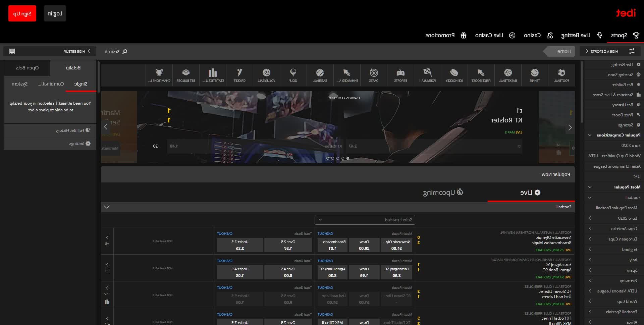
Task: Select System tab in betslip
Action: 19,84
